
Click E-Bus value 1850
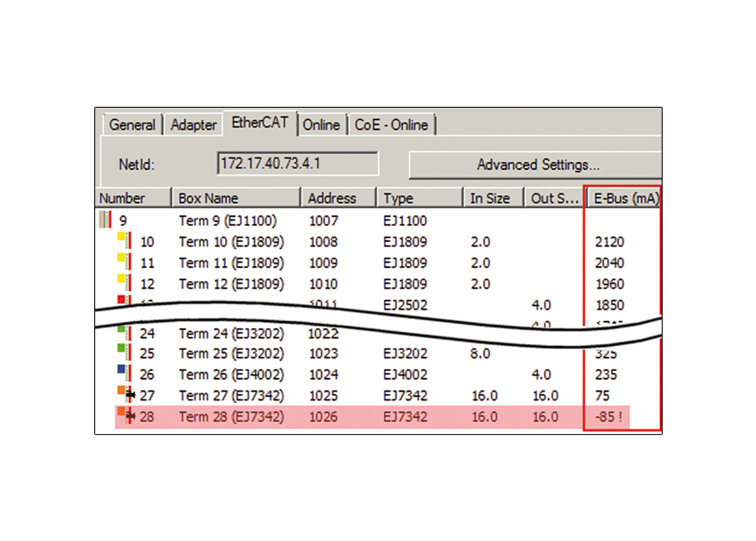coord(609,306)
